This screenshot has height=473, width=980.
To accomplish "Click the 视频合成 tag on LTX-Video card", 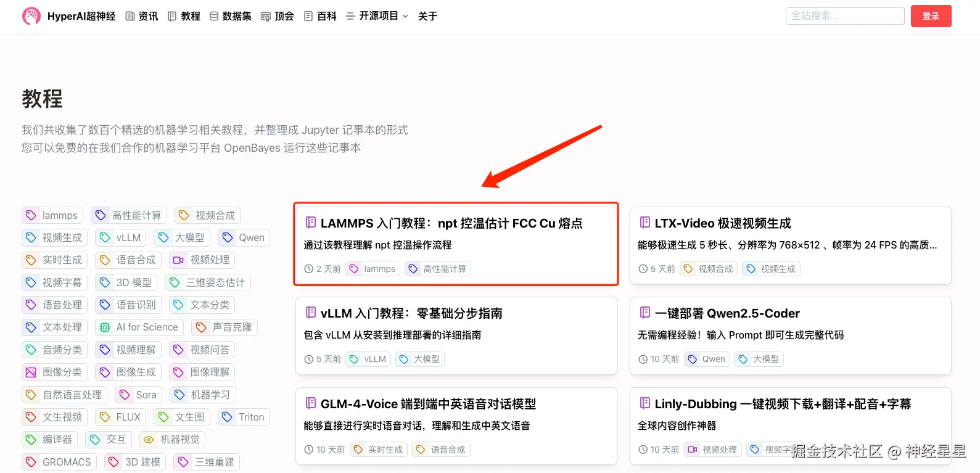I will [x=709, y=269].
